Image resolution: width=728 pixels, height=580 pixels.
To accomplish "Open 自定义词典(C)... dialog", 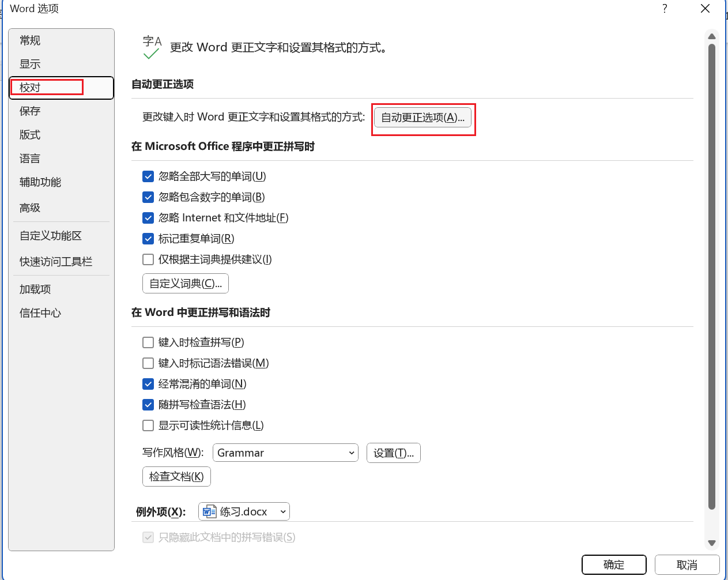I will click(186, 283).
